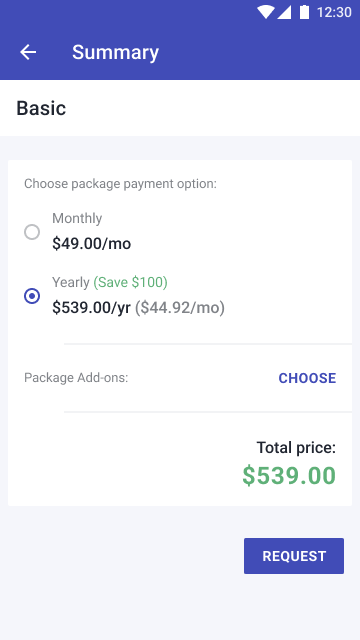Submit with the REQUEST button

tap(294, 556)
